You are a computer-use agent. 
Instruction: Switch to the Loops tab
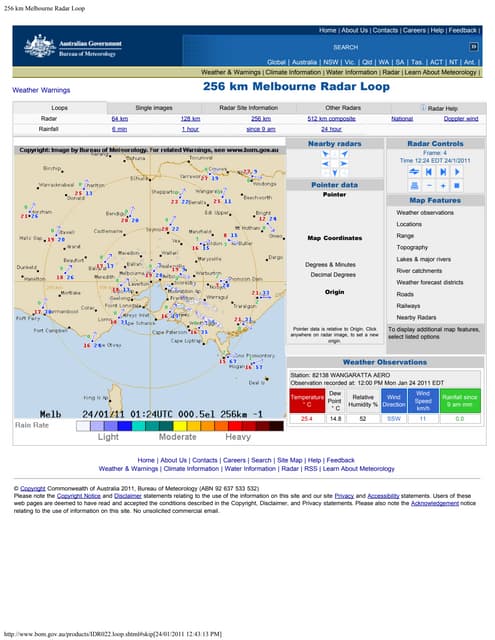point(60,108)
